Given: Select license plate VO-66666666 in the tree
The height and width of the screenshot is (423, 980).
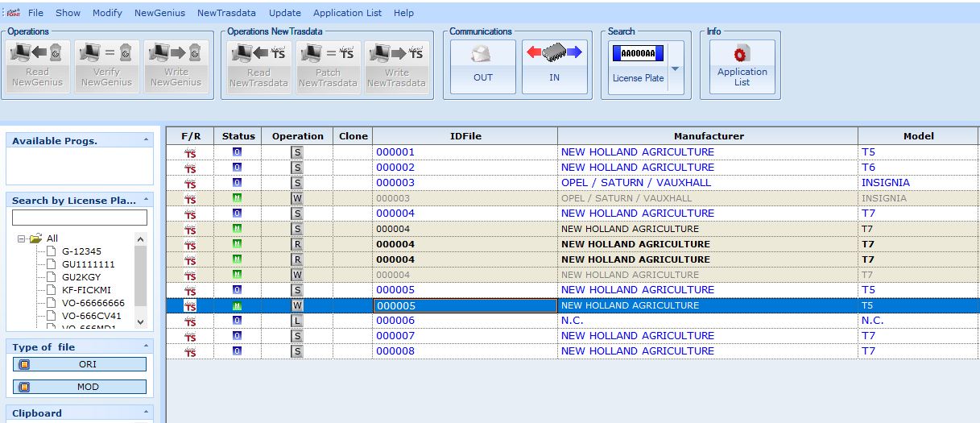Looking at the screenshot, I should (93, 303).
